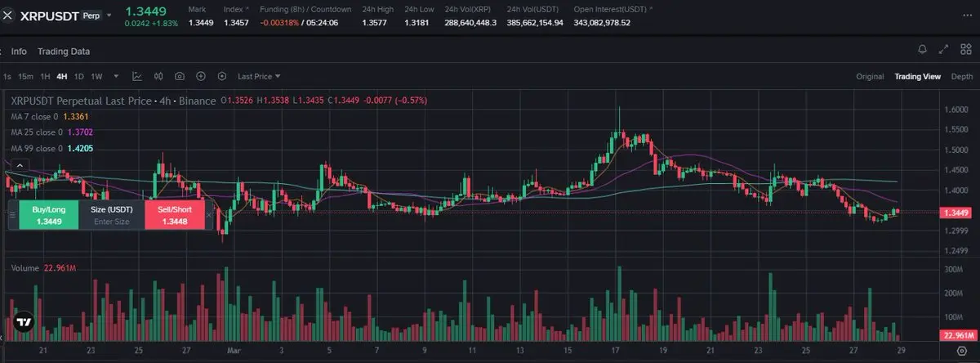Click the XRP coin logo icon
This screenshot has width=980, height=363.
tap(8, 15)
